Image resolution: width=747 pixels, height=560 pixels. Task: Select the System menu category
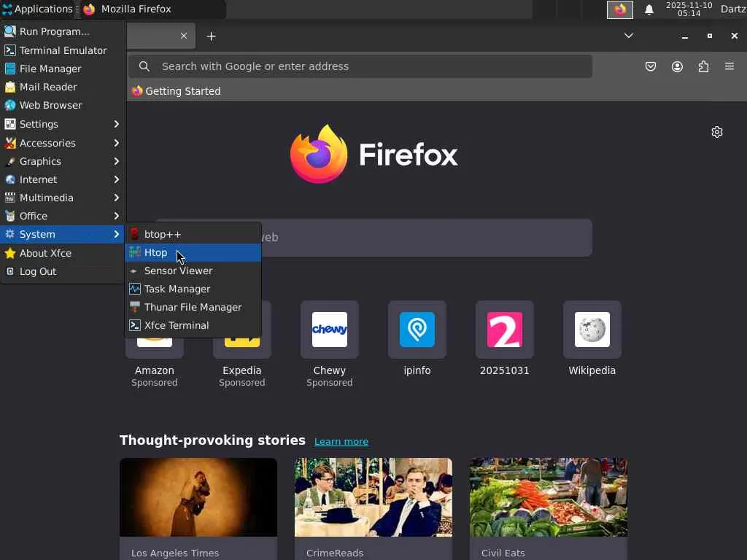coord(63,234)
